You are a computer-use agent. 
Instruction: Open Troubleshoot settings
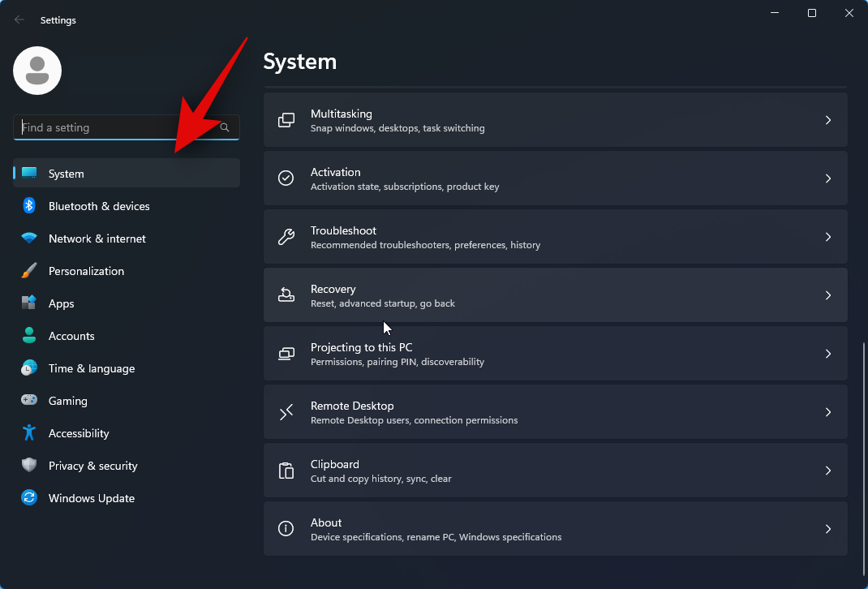(x=555, y=237)
